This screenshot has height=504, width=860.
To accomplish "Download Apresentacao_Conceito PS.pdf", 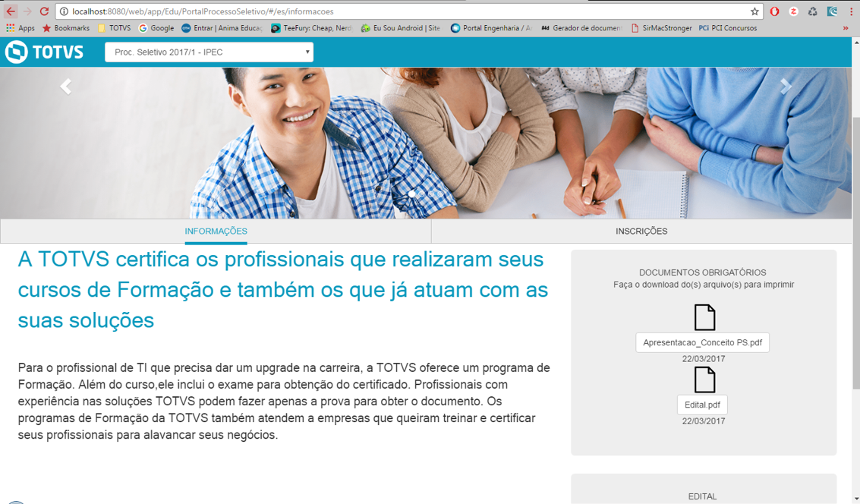I will (703, 342).
